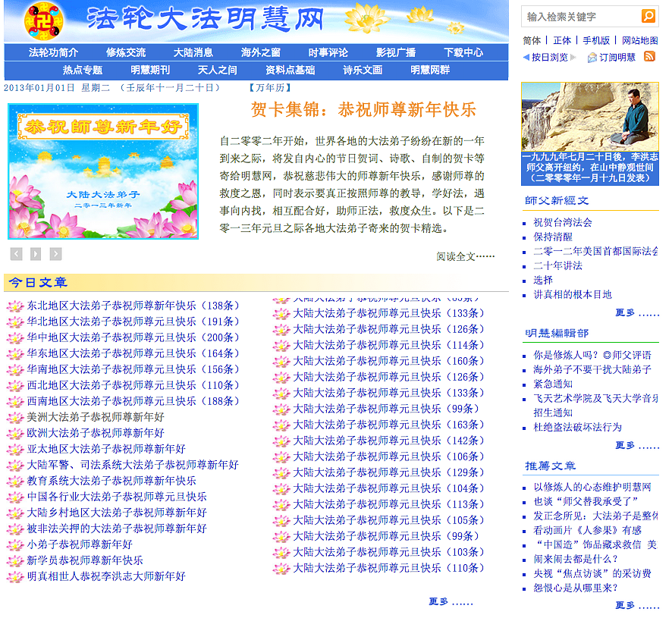This screenshot has height=618, width=672.
Task: Expand 更多 under 師父新經文 section
Action: pos(636,313)
